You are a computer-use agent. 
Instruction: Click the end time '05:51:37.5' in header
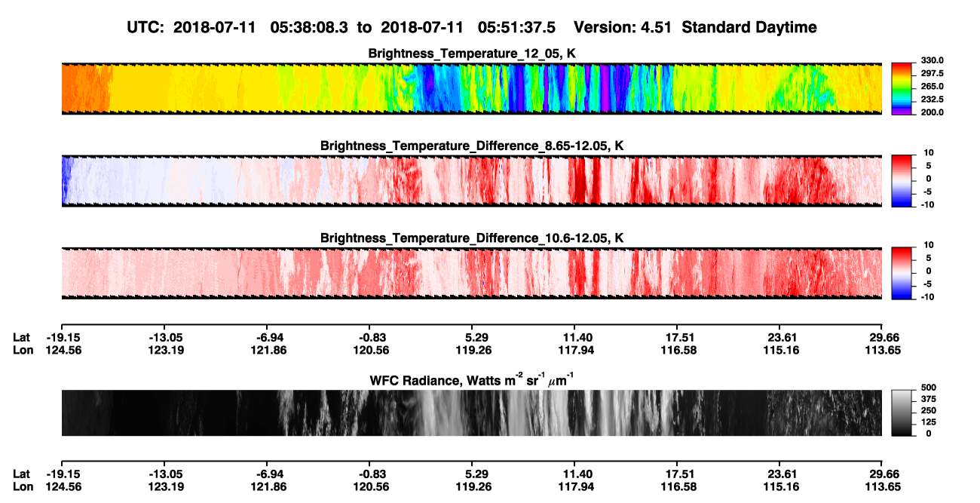point(517,27)
